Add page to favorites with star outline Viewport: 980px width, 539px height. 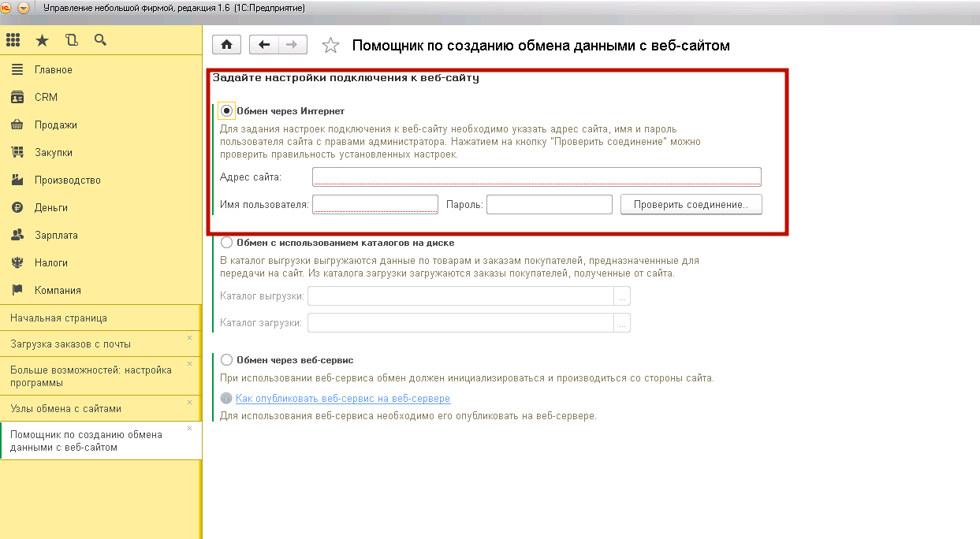click(x=331, y=46)
